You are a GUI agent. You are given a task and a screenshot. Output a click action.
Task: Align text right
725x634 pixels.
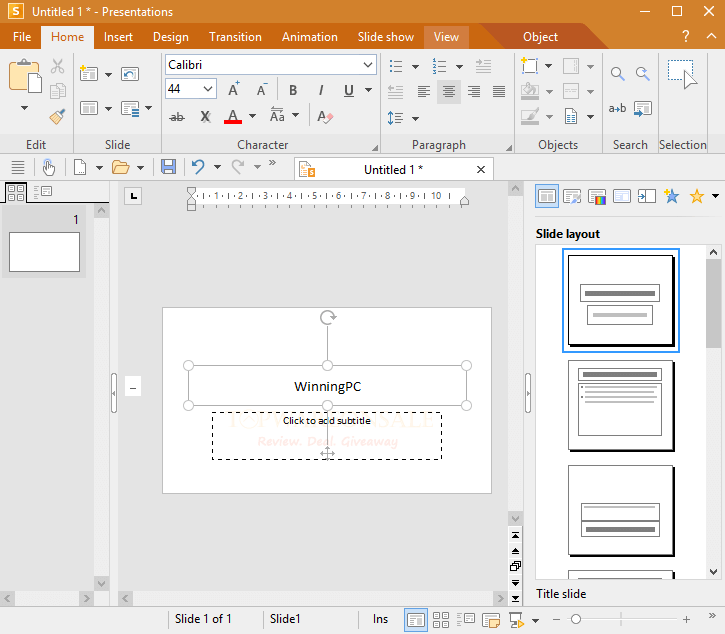click(473, 92)
